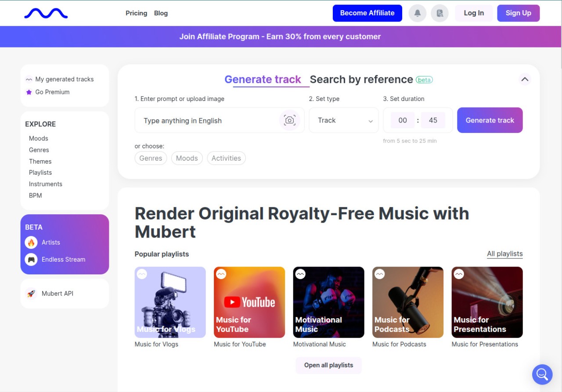Click the Mubert wave logo
562x392 pixels.
click(x=46, y=13)
